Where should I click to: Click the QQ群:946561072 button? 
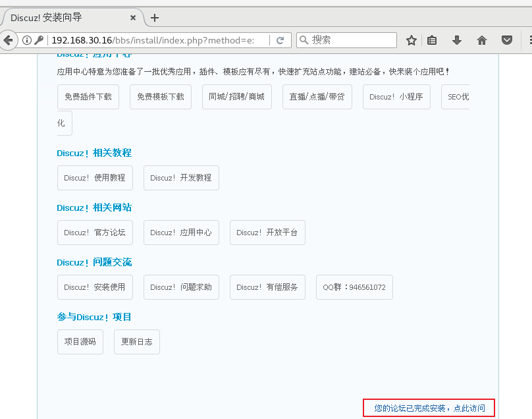354,287
